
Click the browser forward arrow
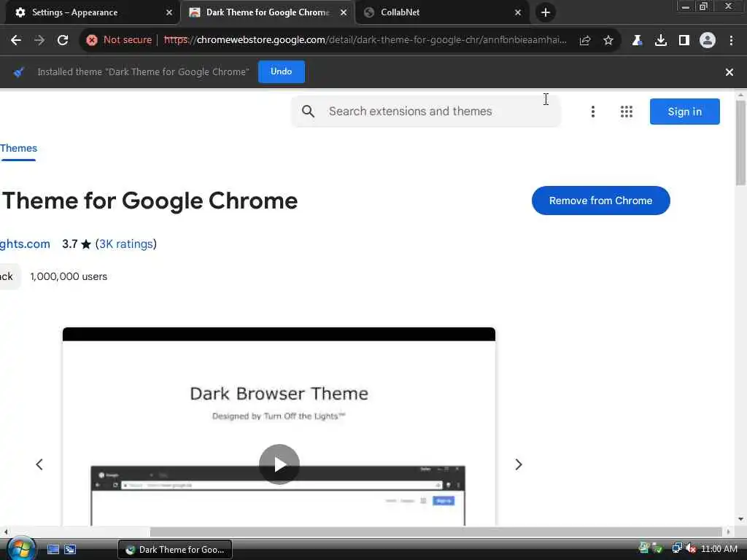click(39, 41)
